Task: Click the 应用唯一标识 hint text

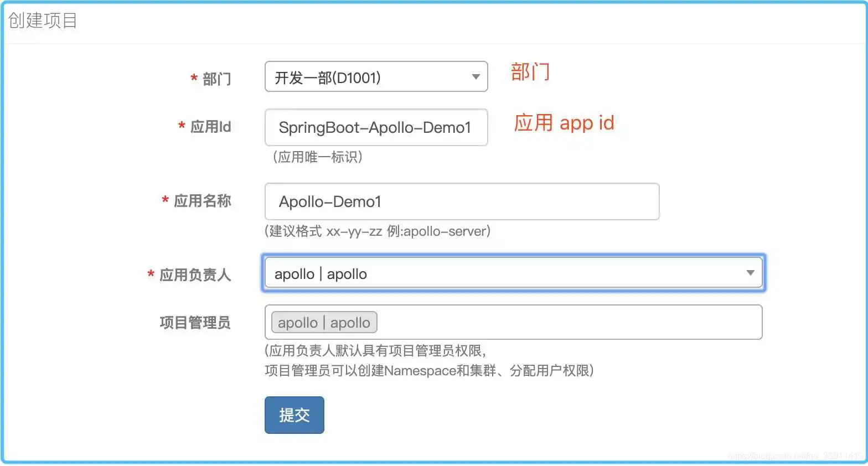Action: pos(316,157)
